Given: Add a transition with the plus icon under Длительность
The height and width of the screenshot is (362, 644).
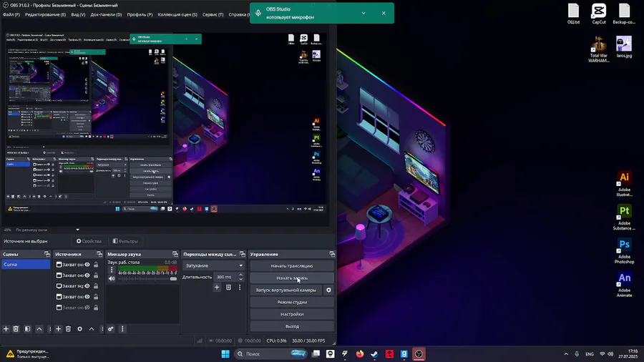Looking at the screenshot, I should click(x=217, y=288).
